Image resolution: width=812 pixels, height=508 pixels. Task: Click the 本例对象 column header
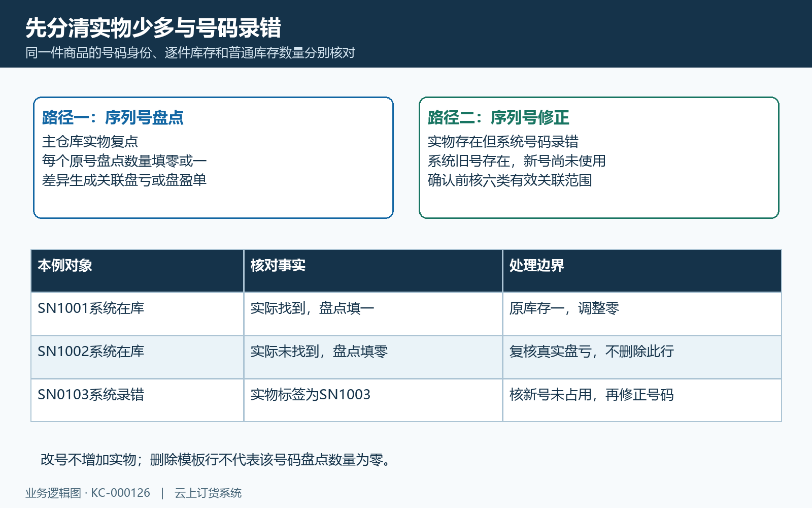[x=138, y=271]
